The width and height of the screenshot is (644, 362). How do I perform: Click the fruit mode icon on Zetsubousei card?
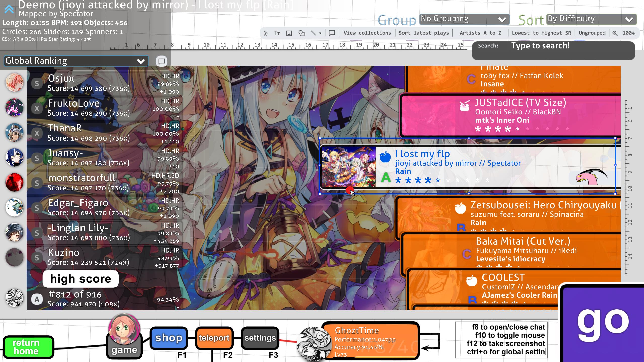coord(460,208)
